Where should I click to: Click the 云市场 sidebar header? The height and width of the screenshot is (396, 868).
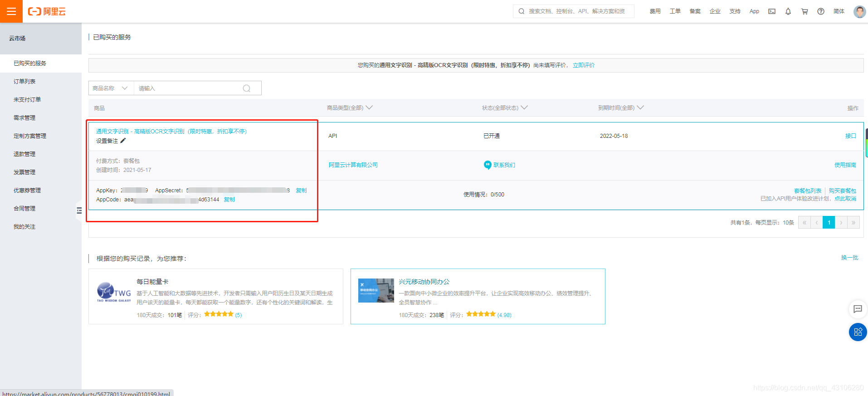point(17,39)
